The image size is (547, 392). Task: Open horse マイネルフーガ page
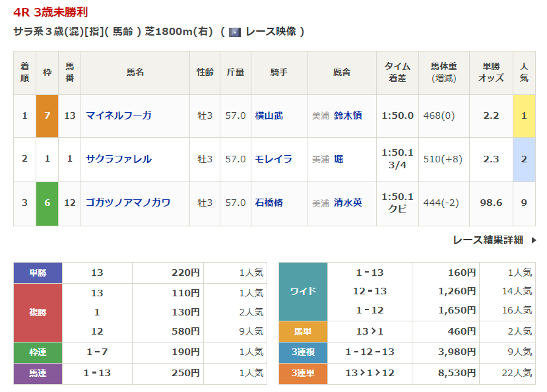(119, 115)
